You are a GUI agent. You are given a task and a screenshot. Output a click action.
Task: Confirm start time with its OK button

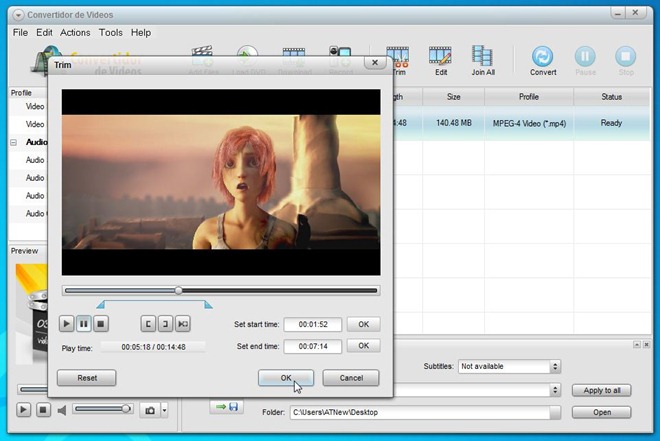(x=363, y=324)
